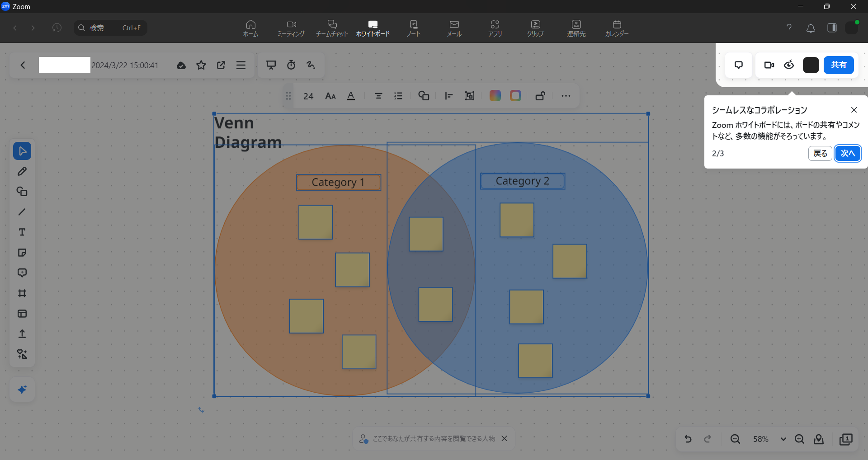Select the sticky note tool
Screen dimensions: 868x460
click(x=22, y=253)
